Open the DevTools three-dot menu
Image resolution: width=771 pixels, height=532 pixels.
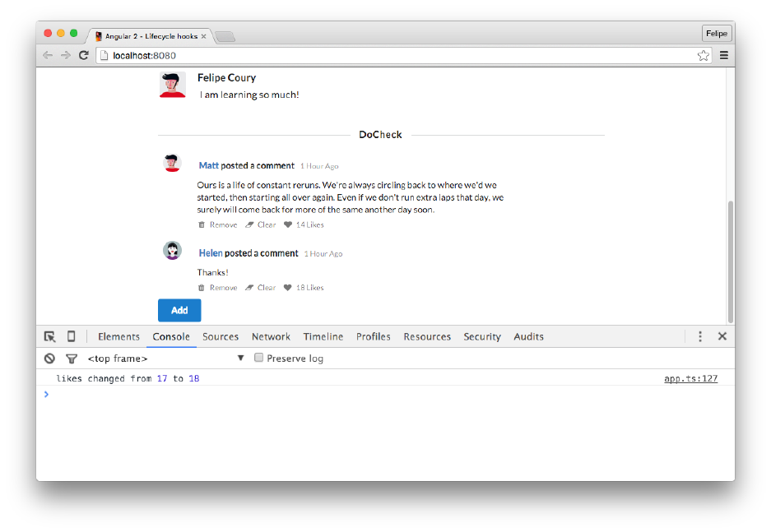(x=700, y=336)
